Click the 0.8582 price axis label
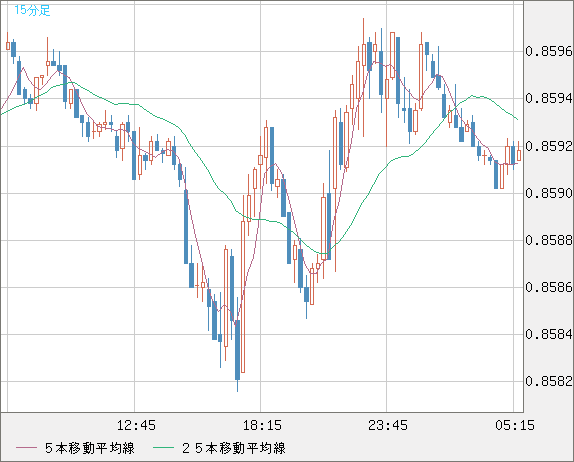Viewport: 574px width, 462px height. pyautogui.click(x=549, y=381)
